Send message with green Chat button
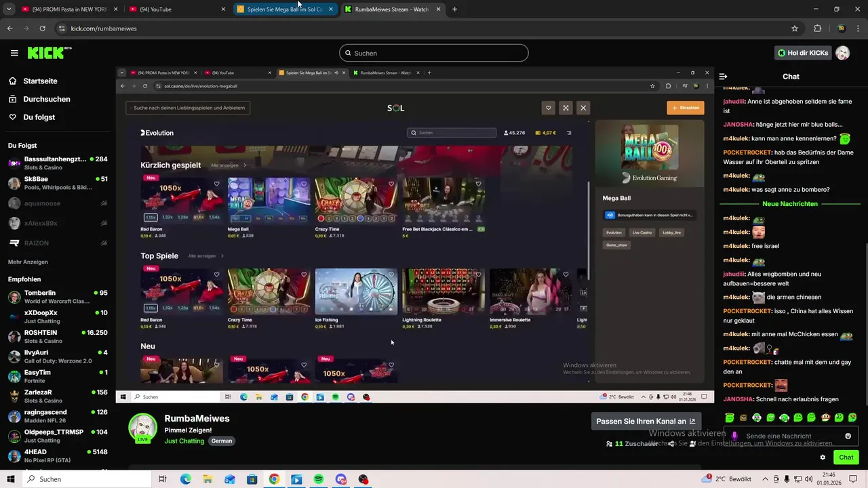 click(x=846, y=457)
